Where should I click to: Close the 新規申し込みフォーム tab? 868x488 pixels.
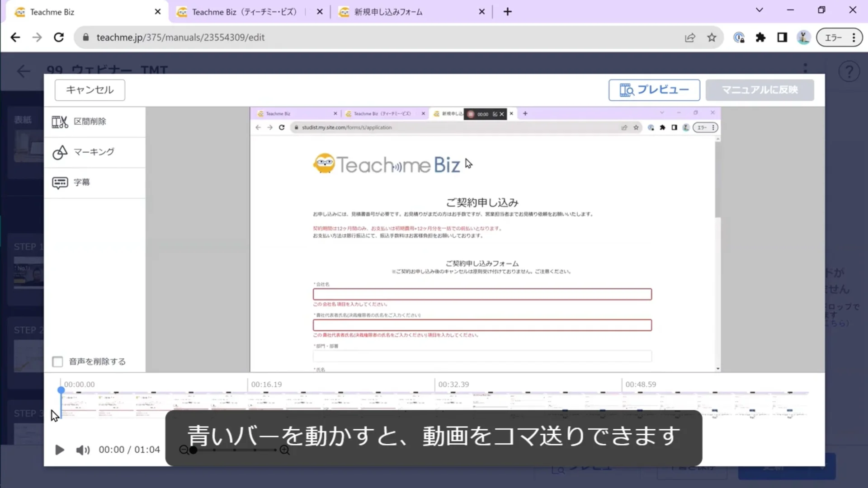click(482, 12)
